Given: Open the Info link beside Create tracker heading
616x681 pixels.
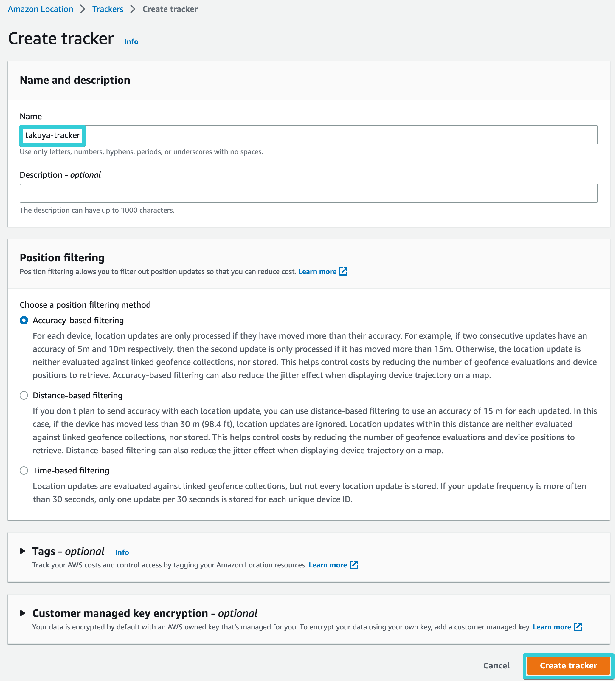Looking at the screenshot, I should 131,41.
